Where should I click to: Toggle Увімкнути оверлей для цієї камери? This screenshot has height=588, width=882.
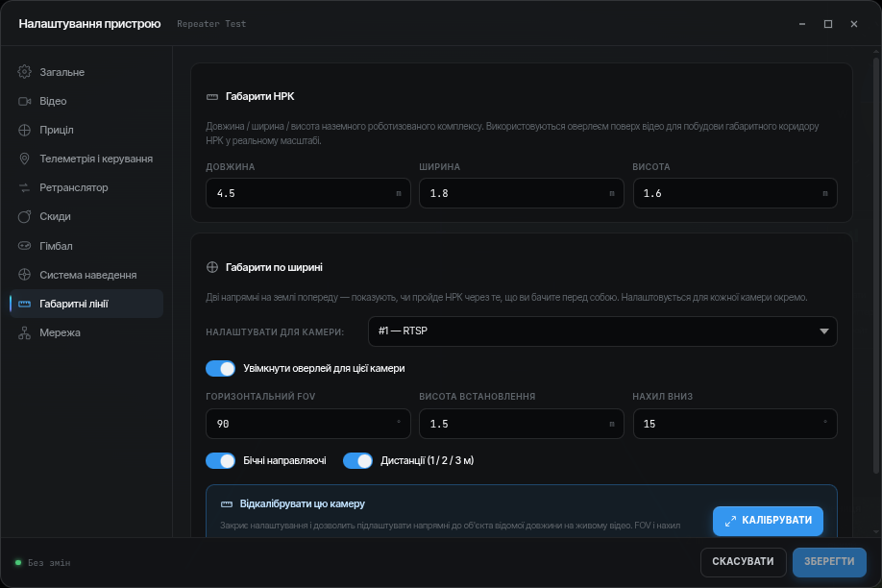tap(221, 369)
